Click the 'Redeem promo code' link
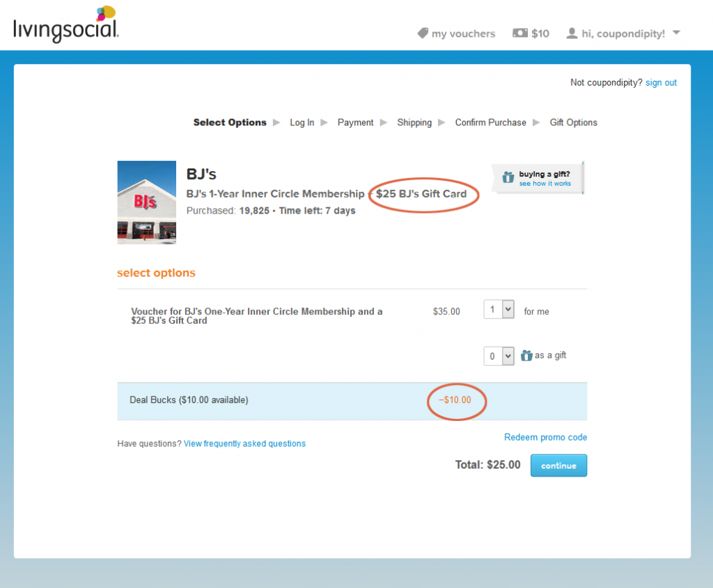 click(x=545, y=438)
